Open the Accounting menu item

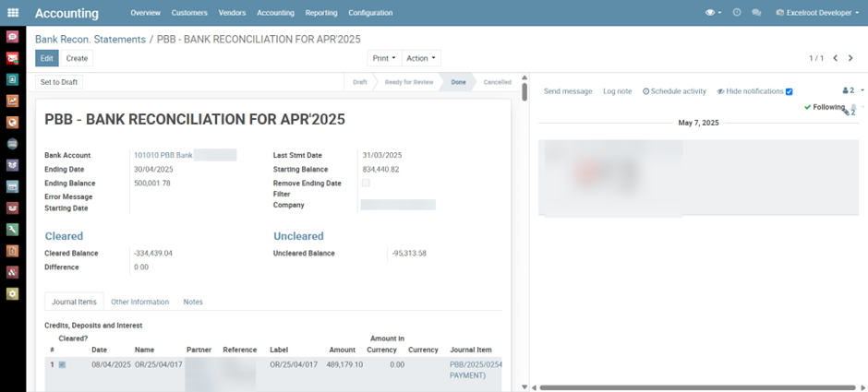point(276,13)
